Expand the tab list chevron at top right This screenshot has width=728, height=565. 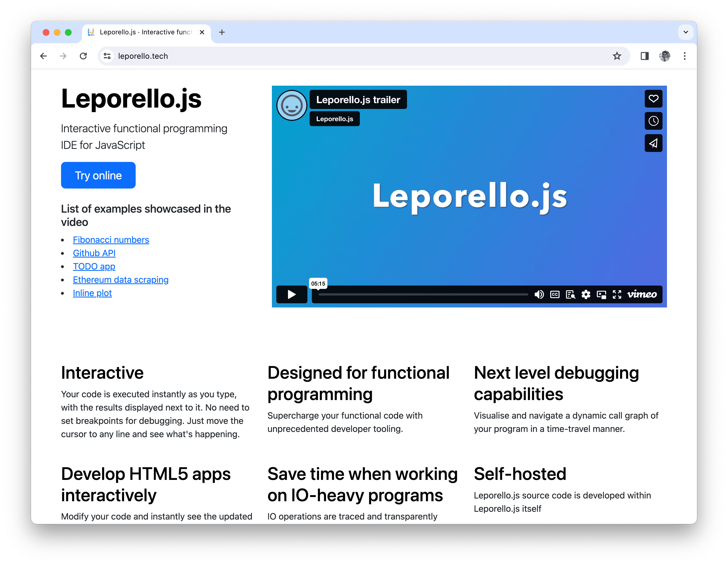686,32
